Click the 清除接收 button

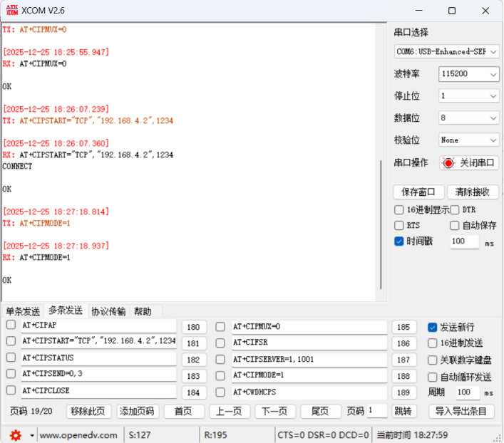473,192
